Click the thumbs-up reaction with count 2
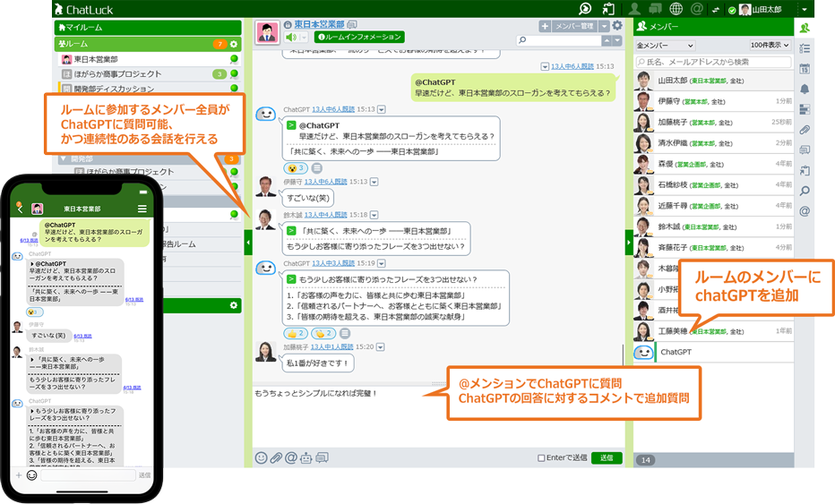 (x=296, y=333)
